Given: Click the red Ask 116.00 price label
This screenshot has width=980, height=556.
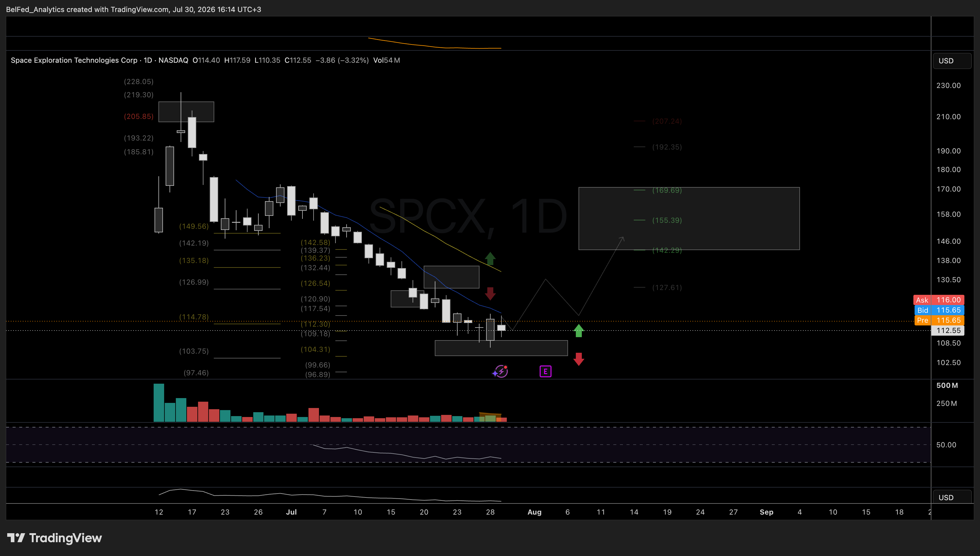Looking at the screenshot, I should tap(939, 300).
